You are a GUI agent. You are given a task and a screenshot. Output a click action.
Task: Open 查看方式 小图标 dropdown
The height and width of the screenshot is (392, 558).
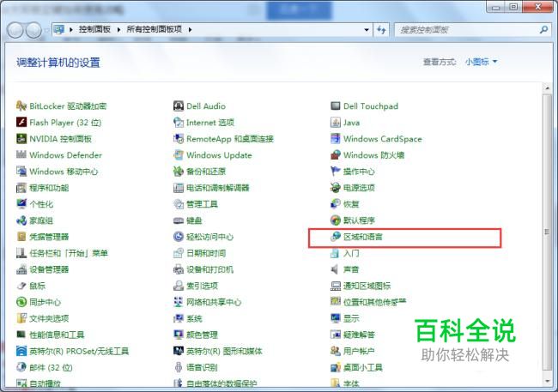pos(481,62)
